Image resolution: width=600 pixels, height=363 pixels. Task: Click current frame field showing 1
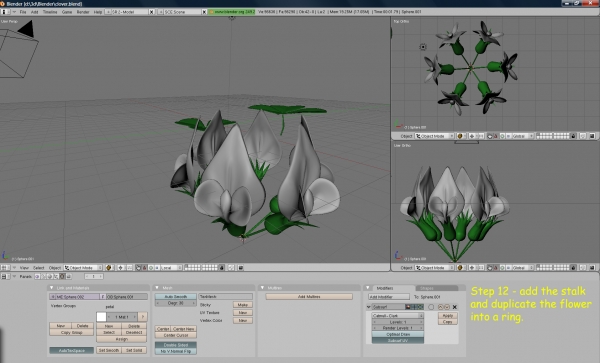click(x=94, y=276)
